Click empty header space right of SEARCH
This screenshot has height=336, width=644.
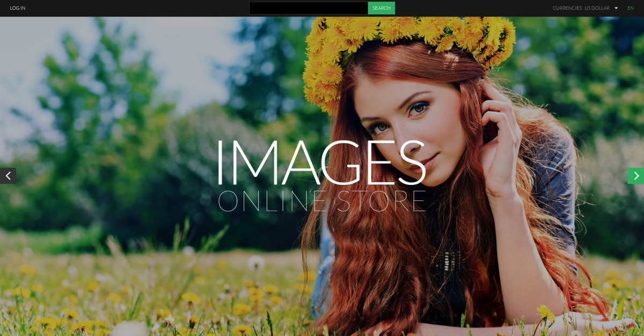click(x=472, y=8)
